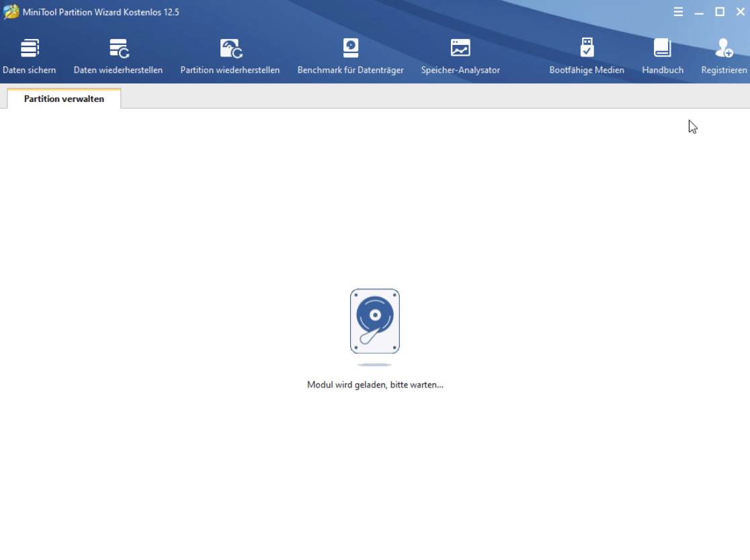Launch Daten wiederherstellen data recovery
Image resolution: width=750 pixels, height=560 pixels.
tap(118, 56)
